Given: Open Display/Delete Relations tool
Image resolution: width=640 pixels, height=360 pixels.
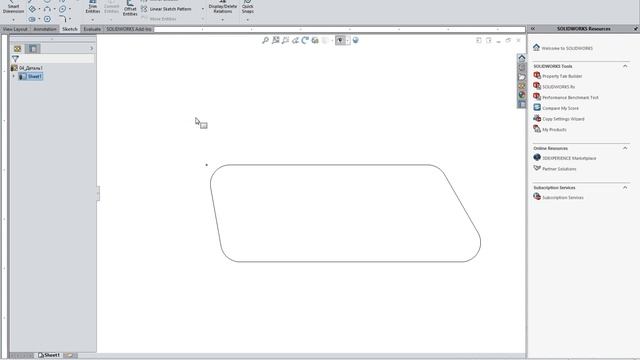Looking at the screenshot, I should click(x=222, y=7).
